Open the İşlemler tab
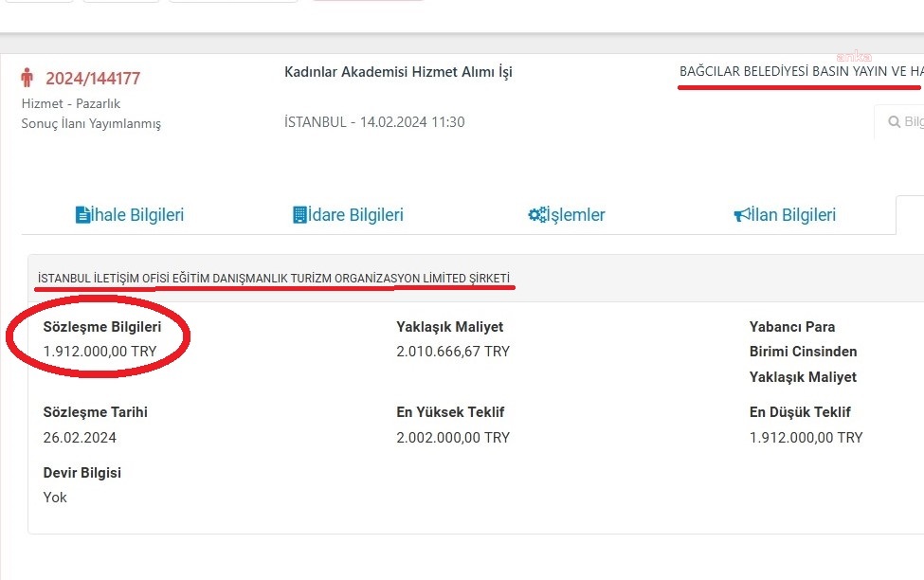This screenshot has height=580, width=924. [567, 214]
